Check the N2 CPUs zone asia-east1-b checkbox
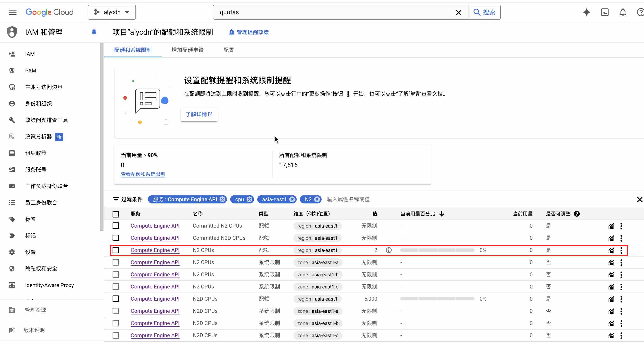644x345 pixels. coord(116,275)
